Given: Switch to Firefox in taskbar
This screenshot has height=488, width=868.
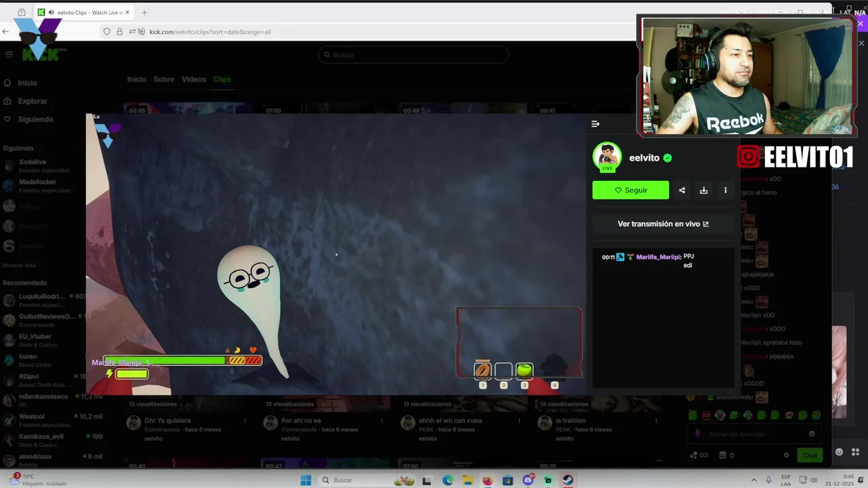Looking at the screenshot, I should (488, 480).
